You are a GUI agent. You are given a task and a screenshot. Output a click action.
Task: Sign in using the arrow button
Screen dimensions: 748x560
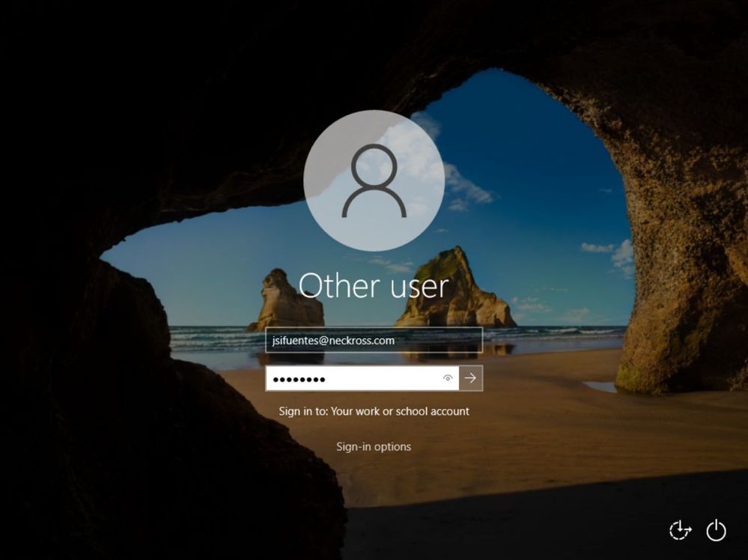point(471,378)
